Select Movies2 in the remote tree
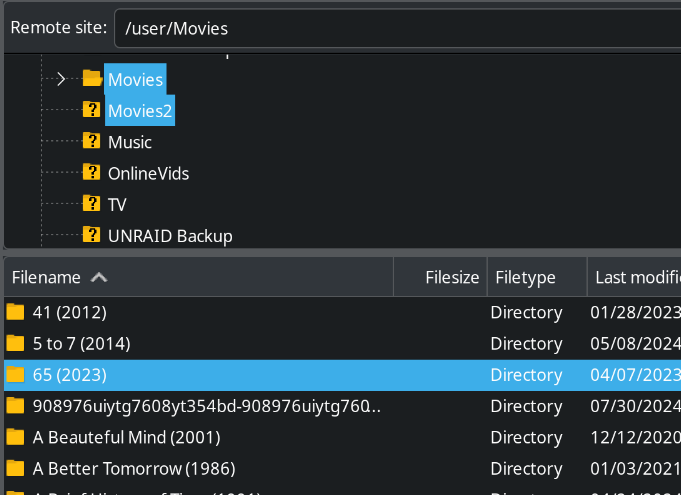 140,111
